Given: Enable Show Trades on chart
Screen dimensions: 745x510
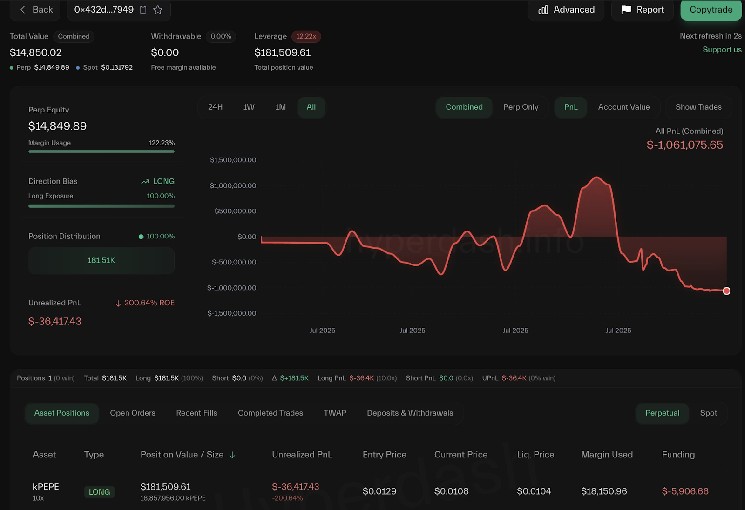Looking at the screenshot, I should (698, 107).
